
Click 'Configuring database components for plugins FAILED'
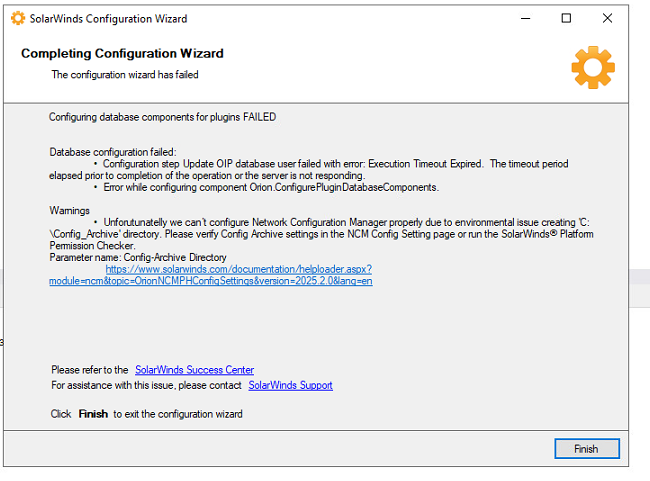click(162, 117)
